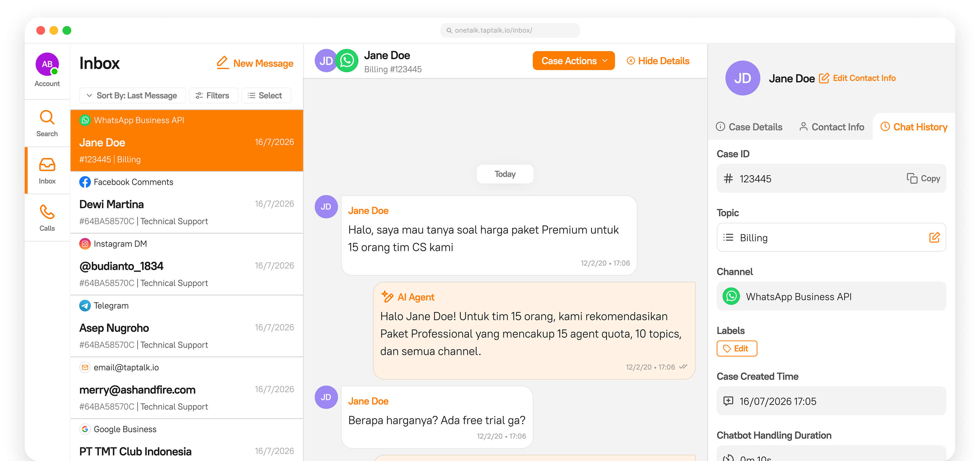Click the large JD avatar in details panel
The width and height of the screenshot is (980, 461).
[743, 78]
